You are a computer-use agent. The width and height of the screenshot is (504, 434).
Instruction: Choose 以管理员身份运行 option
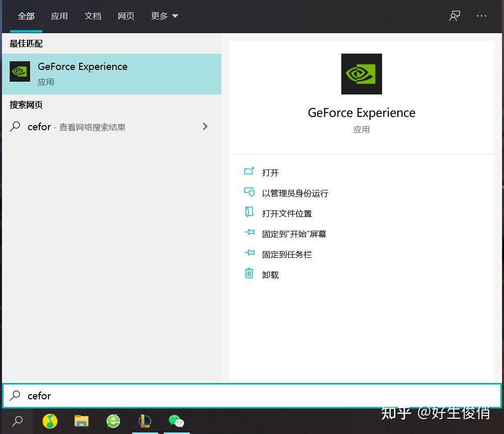click(295, 193)
